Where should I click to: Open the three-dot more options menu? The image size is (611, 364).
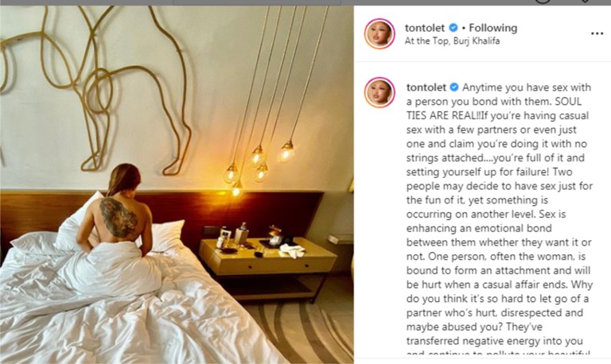pos(597,34)
